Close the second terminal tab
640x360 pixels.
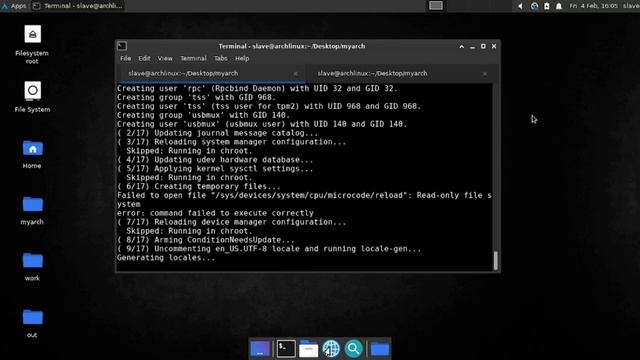[484, 74]
